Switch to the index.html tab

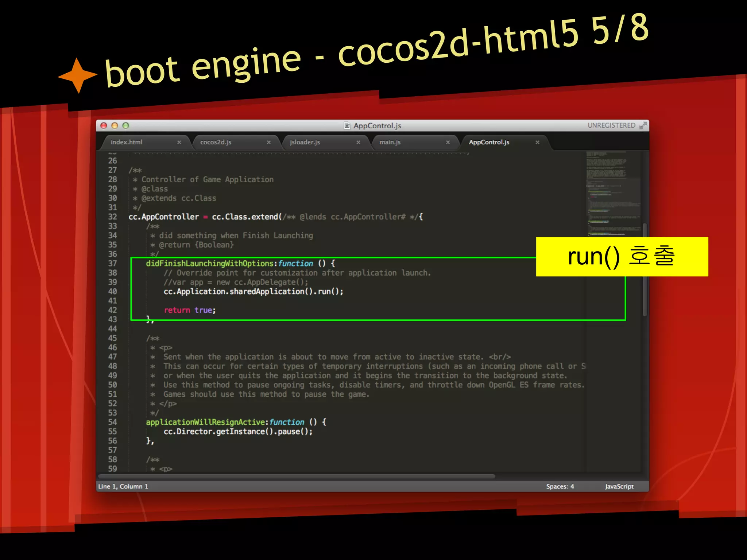pyautogui.click(x=127, y=142)
